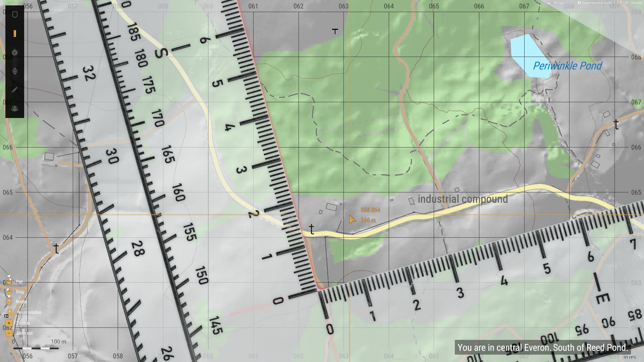The image size is (644, 362).
Task: Click the Drag mouse hint icon
Action: [x=9, y=291]
